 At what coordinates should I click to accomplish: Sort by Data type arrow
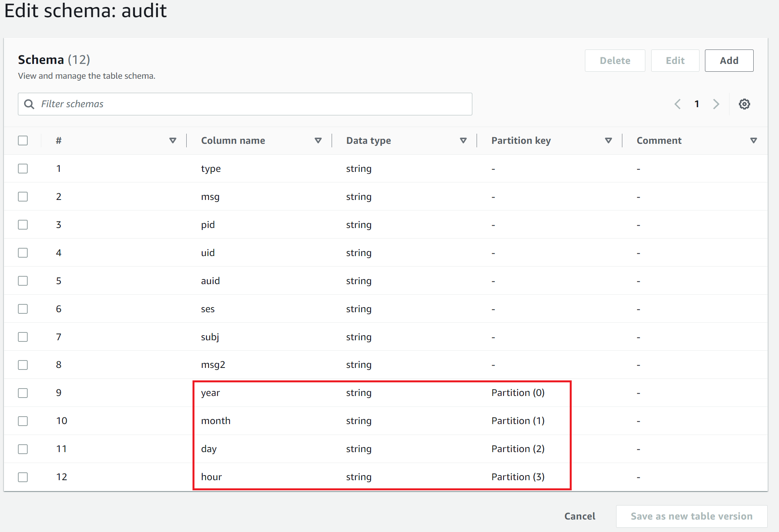tap(463, 141)
